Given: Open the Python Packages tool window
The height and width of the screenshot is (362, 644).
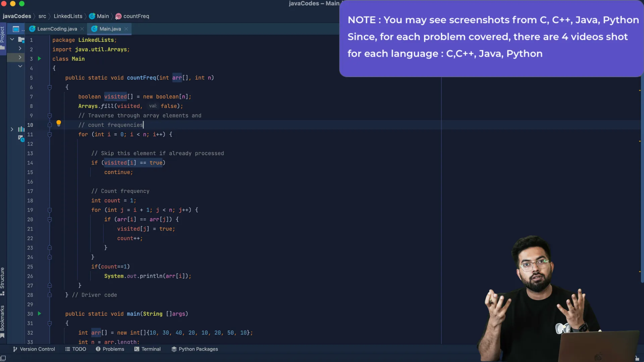Looking at the screenshot, I should pos(195,349).
